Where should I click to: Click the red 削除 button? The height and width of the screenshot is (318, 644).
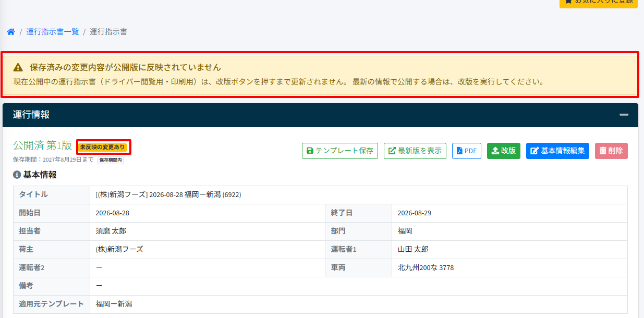tap(611, 151)
